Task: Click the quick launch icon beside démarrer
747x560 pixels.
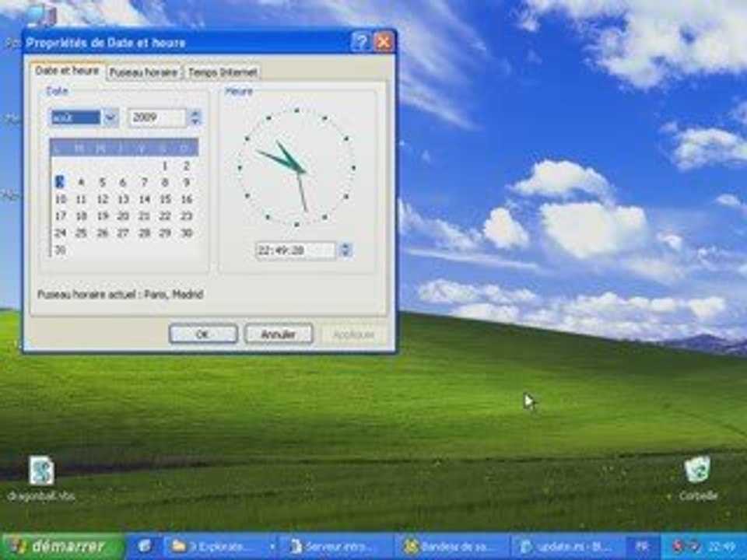Action: coord(145,546)
